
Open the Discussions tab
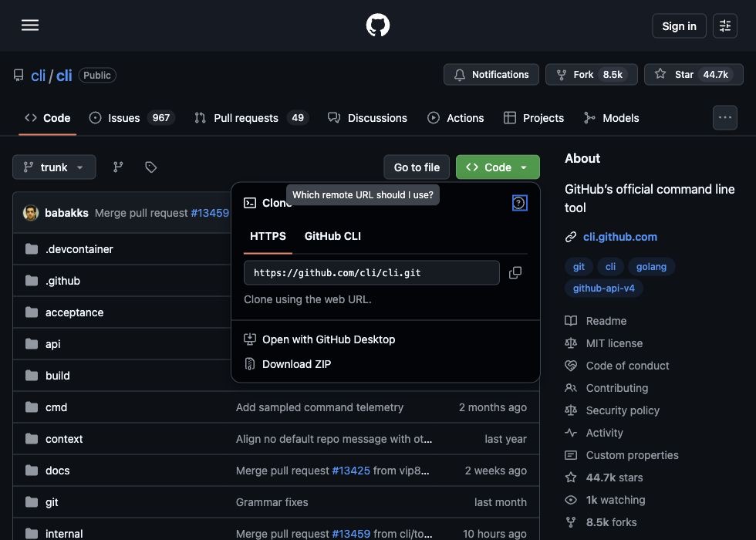click(367, 118)
